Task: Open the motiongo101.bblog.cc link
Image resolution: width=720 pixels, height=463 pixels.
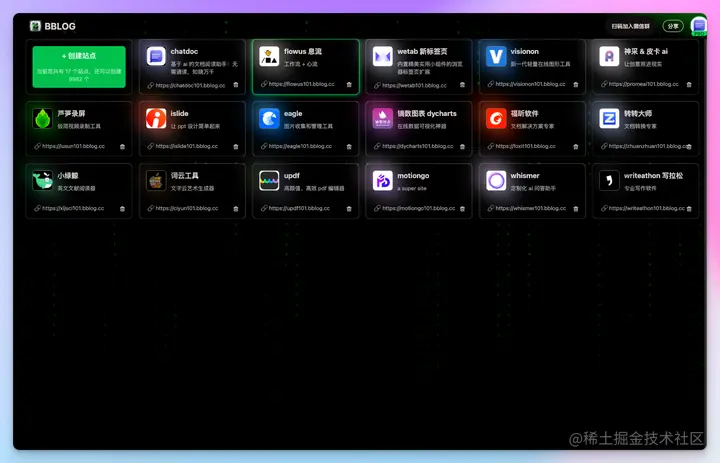Action: [418, 208]
